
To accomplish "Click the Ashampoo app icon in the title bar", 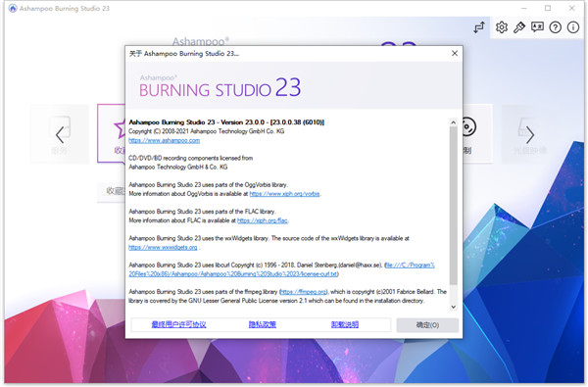I will [x=13, y=8].
